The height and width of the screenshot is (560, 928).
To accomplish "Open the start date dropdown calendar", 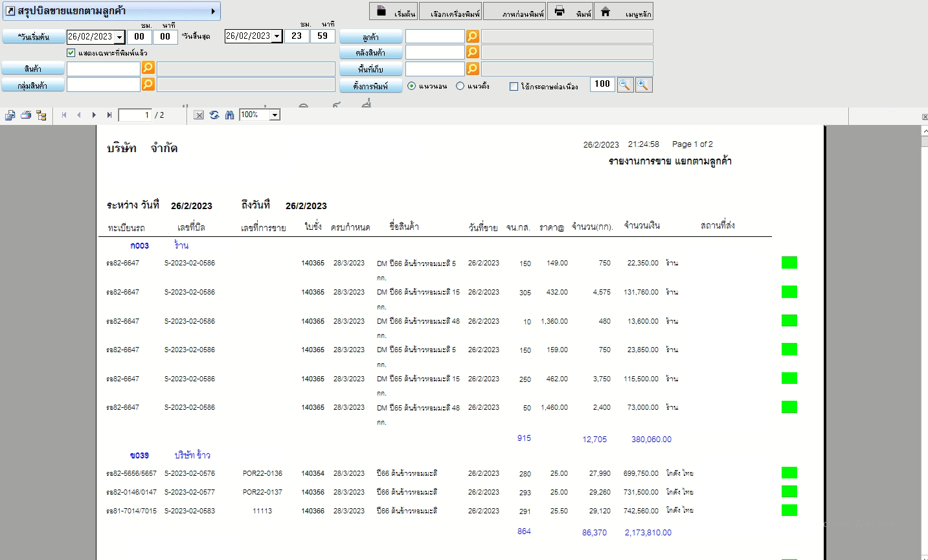I will (x=120, y=37).
